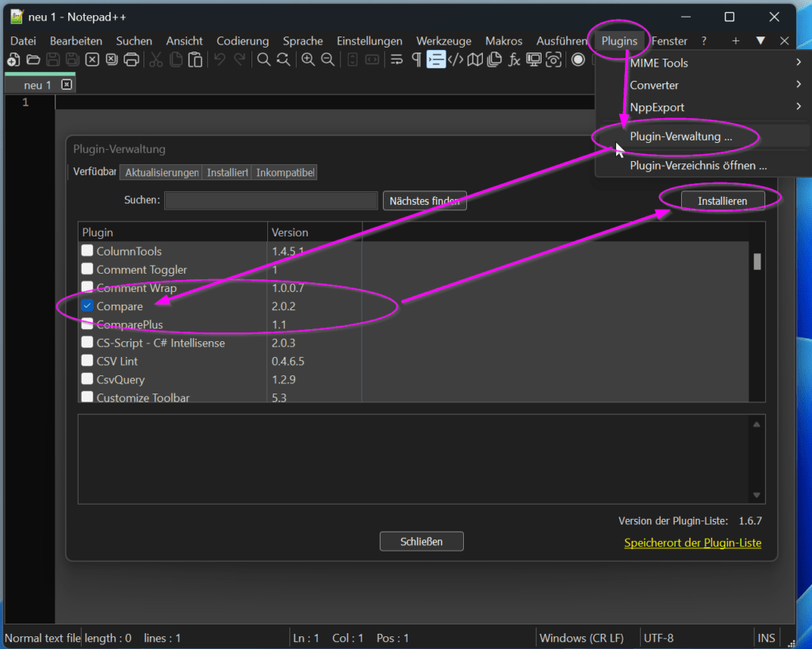Click the plus button in menu bar
Screen dimensions: 812x649
[x=735, y=41]
